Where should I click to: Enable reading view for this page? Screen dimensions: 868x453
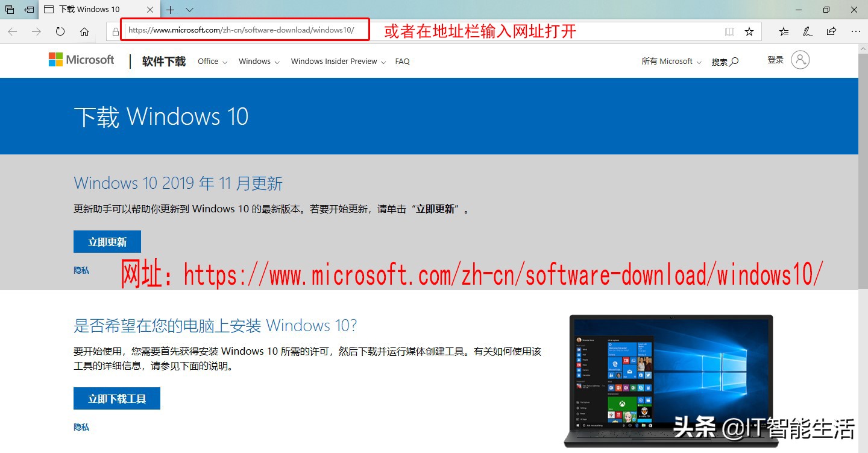[729, 31]
